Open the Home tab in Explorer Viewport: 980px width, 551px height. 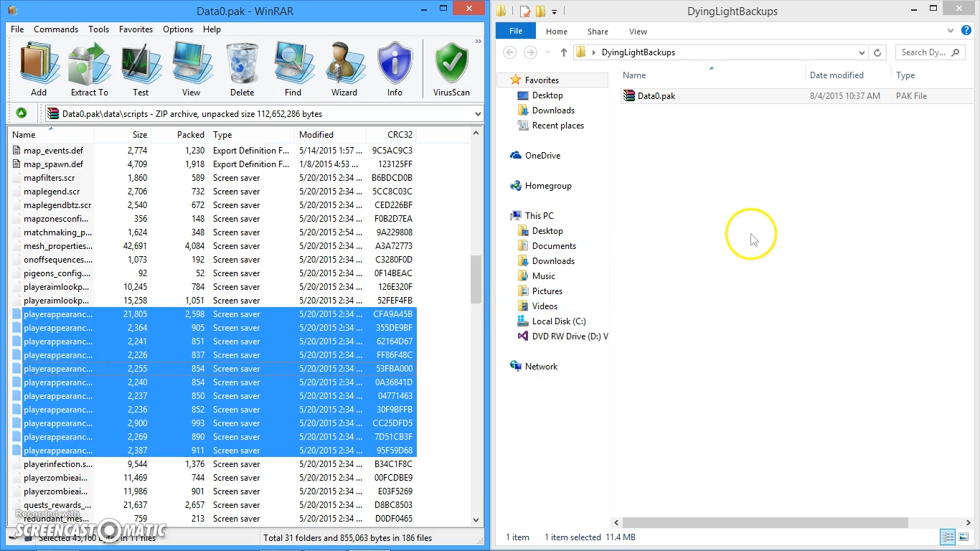click(x=557, y=32)
